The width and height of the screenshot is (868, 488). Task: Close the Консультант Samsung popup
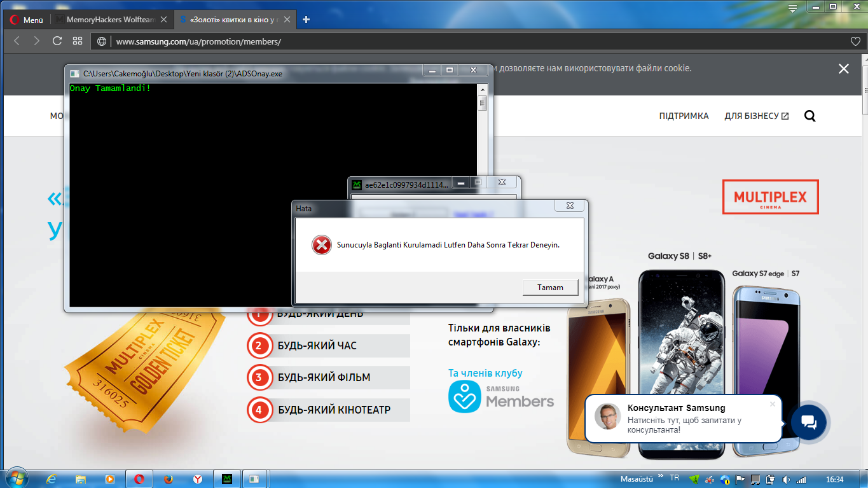point(773,403)
